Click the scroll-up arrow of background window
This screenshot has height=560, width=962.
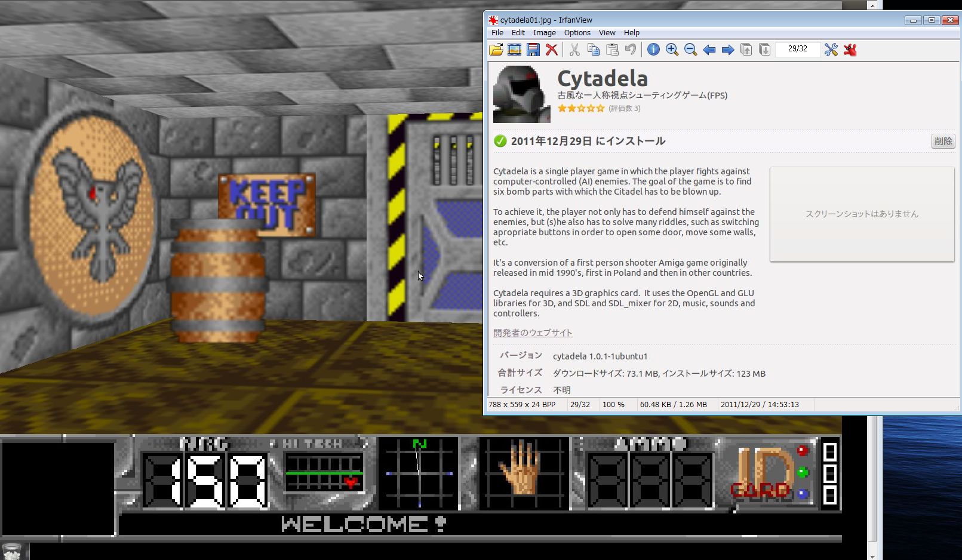click(x=872, y=5)
